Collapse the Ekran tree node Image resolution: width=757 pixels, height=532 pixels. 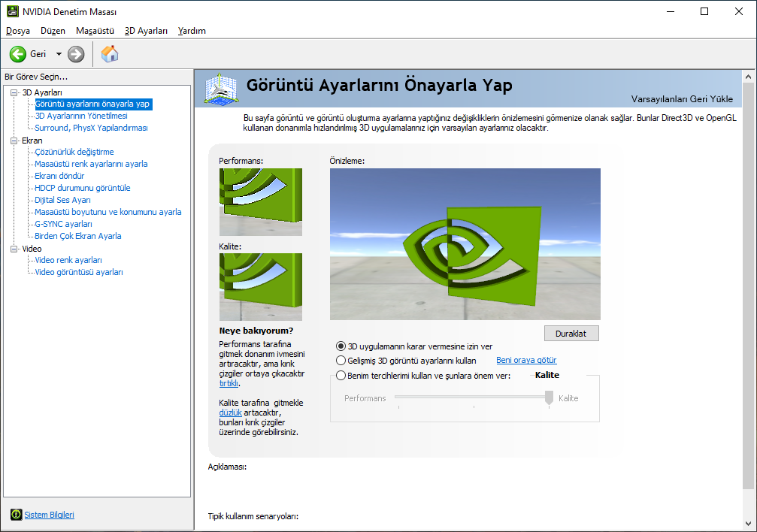[14, 141]
